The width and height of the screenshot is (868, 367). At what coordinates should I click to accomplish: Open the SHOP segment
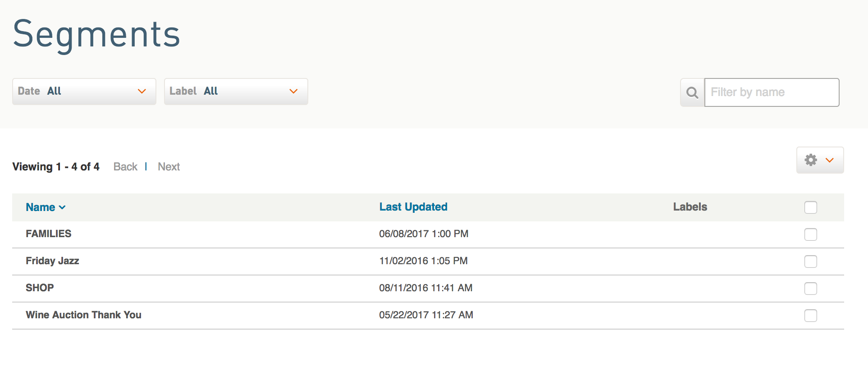tap(40, 288)
